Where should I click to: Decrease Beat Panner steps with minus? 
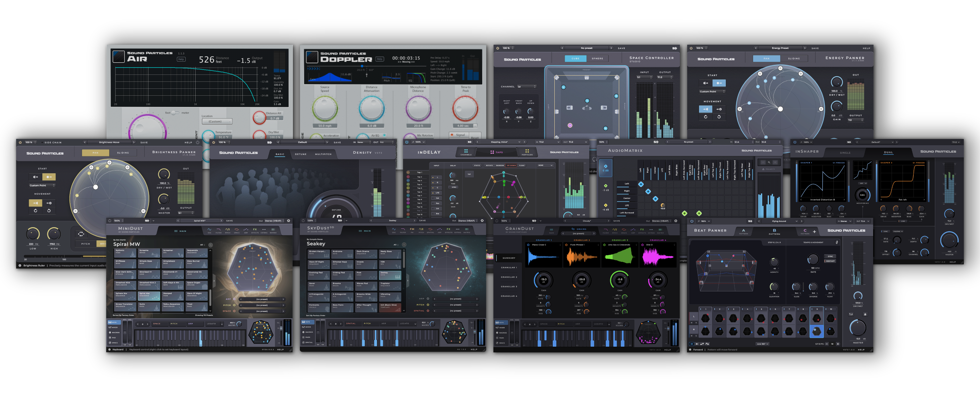point(827,344)
